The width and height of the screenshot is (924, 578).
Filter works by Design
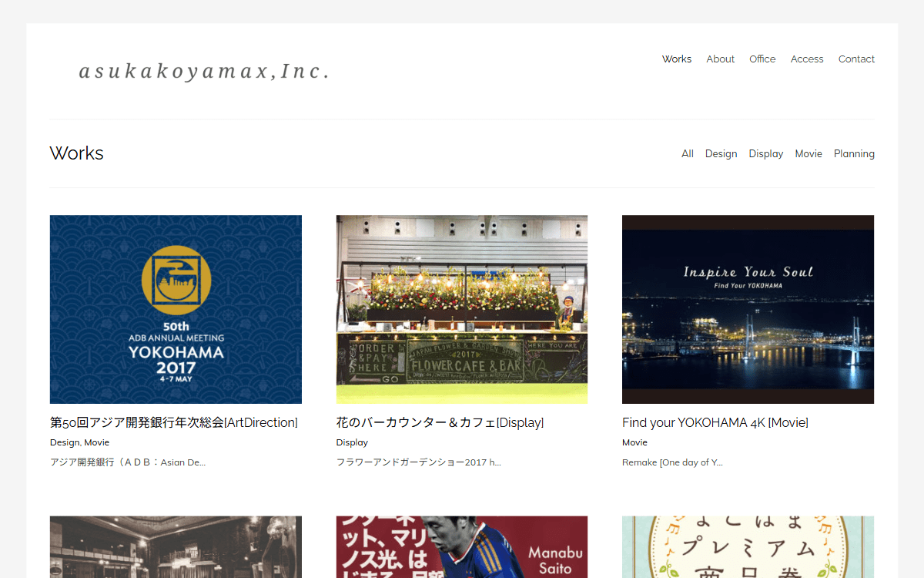pos(721,153)
